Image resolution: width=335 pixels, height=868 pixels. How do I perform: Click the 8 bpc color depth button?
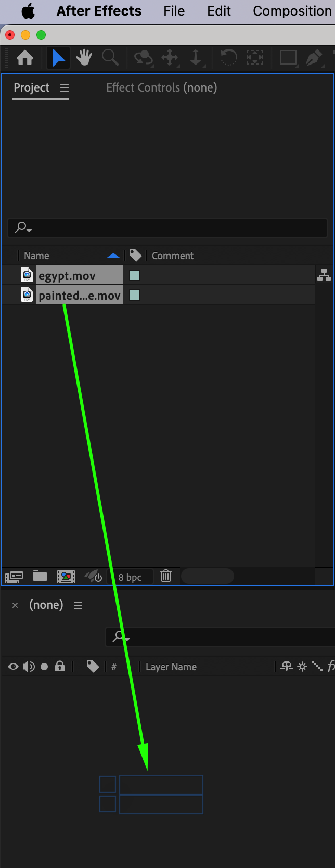[x=130, y=577]
